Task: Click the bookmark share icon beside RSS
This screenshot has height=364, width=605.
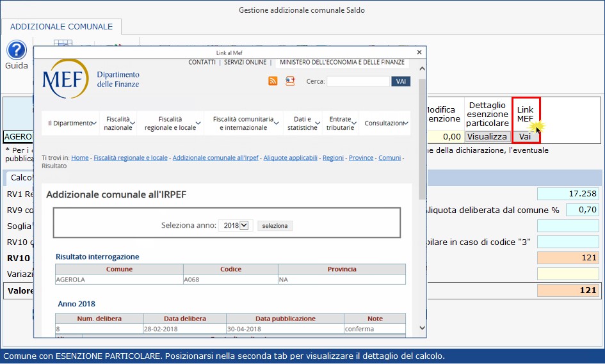Action: point(290,81)
